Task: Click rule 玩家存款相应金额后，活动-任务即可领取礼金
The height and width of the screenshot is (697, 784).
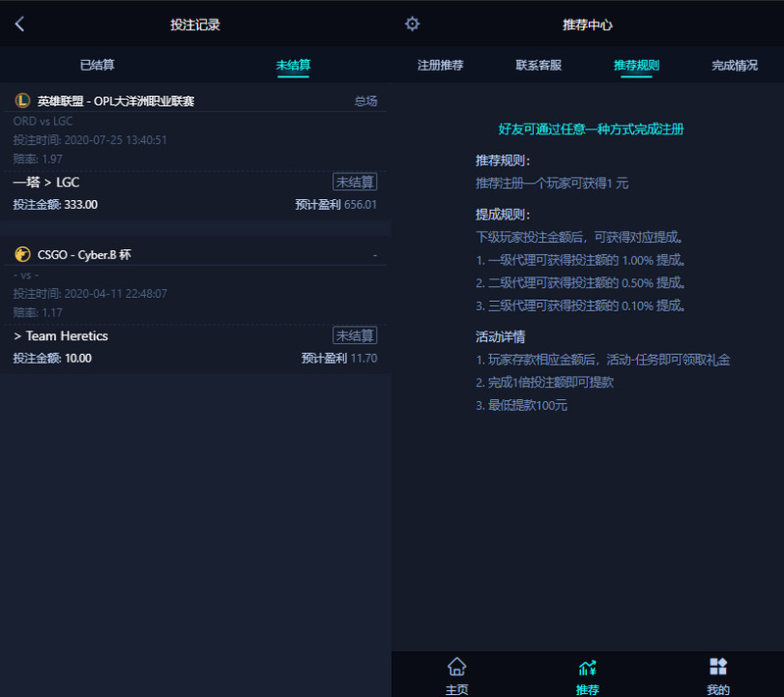Action: pos(603,360)
